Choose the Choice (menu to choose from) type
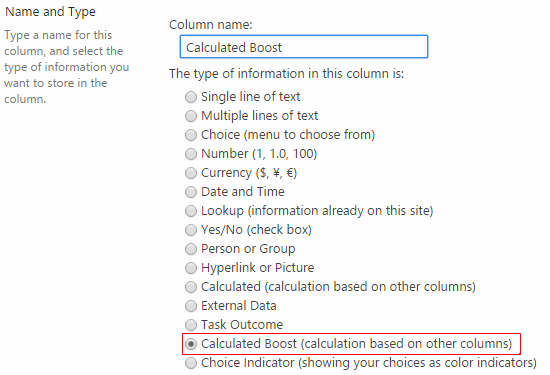 click(191, 135)
